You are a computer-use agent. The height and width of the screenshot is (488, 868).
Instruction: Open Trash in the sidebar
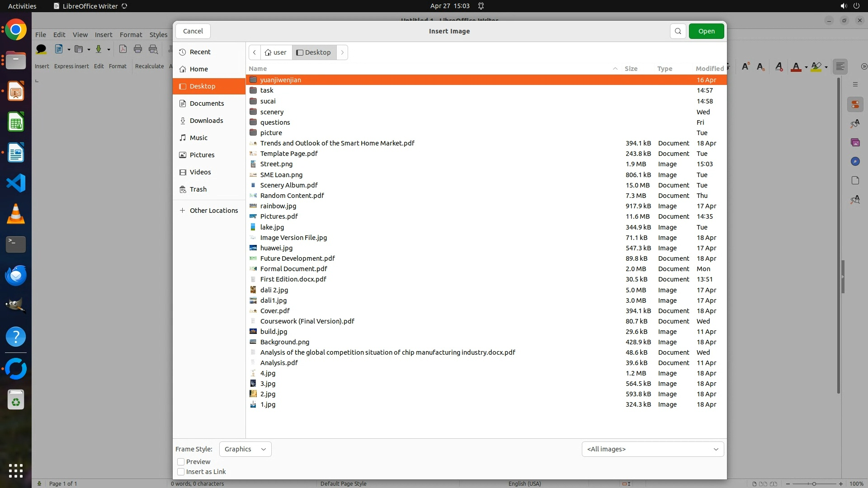[x=198, y=189]
